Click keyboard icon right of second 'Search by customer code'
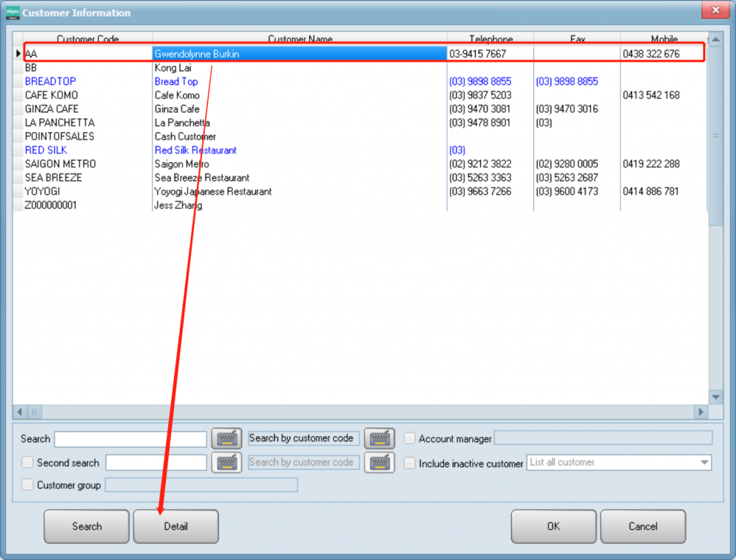Viewport: 736px width, 560px height. 379,462
